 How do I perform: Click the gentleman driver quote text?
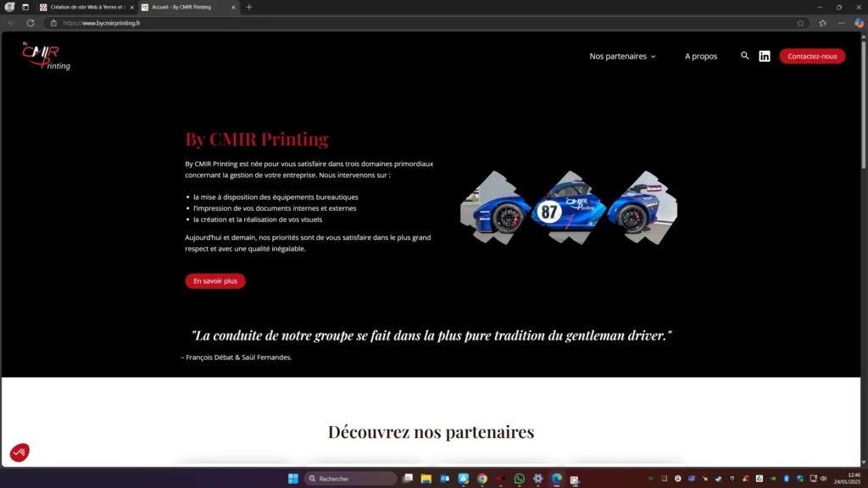(x=431, y=335)
